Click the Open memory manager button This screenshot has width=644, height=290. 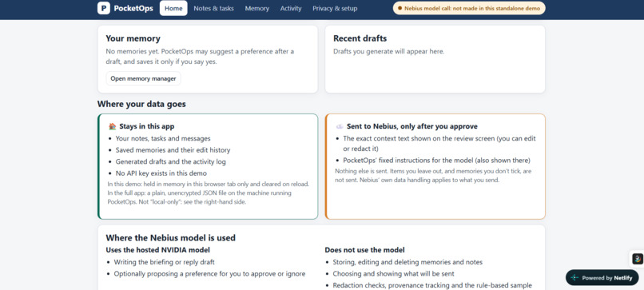click(143, 78)
